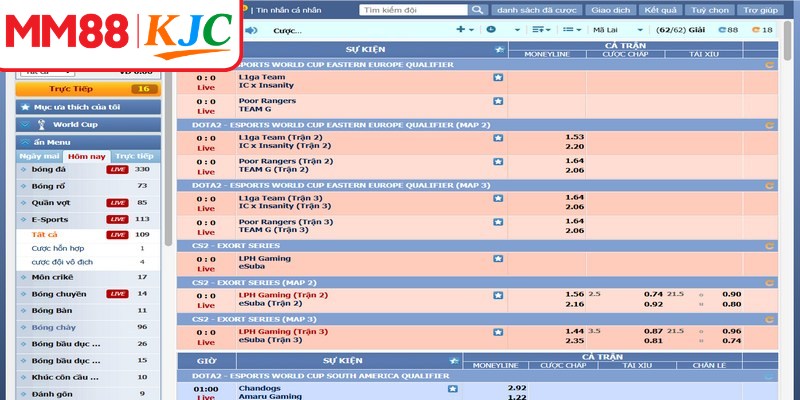Open the Giao dịch menu

(611, 10)
